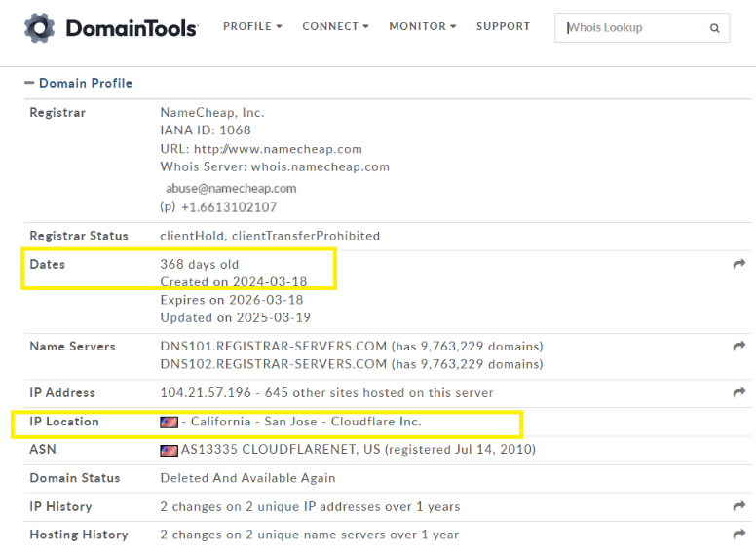Screen dimensions: 756x553
Task: Click the Domain Profile heading
Action: coord(86,83)
